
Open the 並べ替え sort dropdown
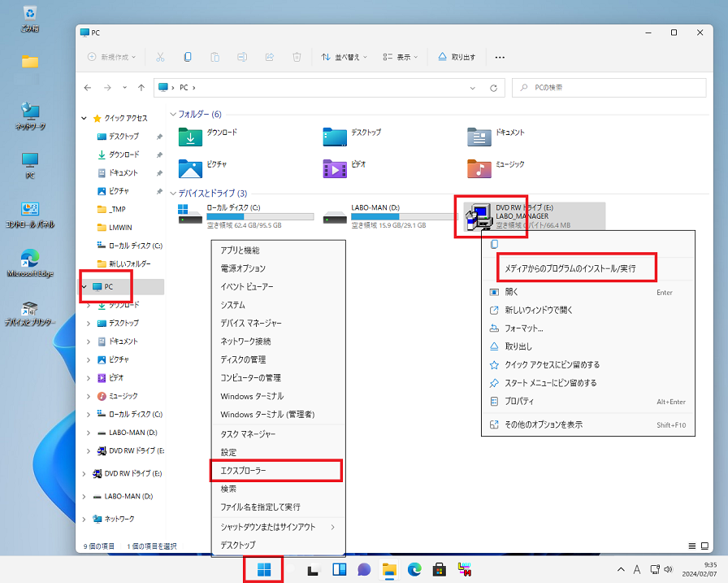344,57
